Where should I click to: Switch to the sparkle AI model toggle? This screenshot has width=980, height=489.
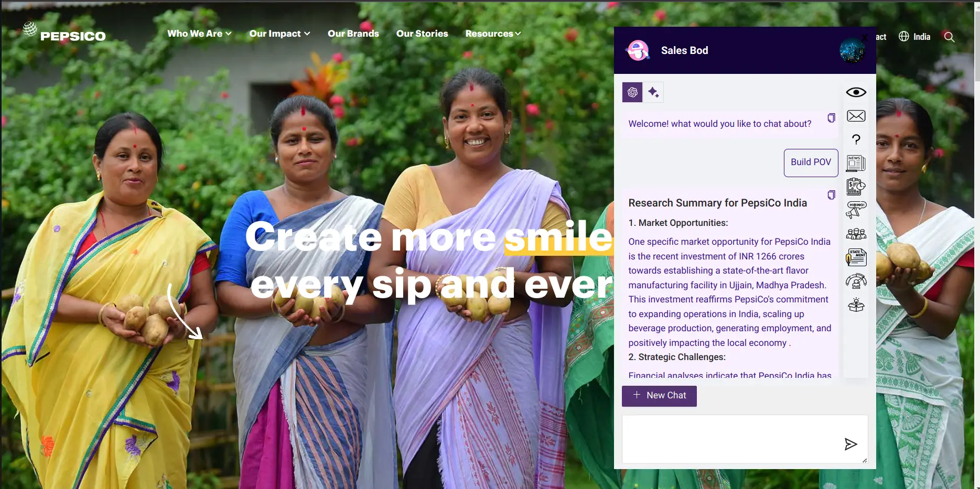pyautogui.click(x=653, y=92)
